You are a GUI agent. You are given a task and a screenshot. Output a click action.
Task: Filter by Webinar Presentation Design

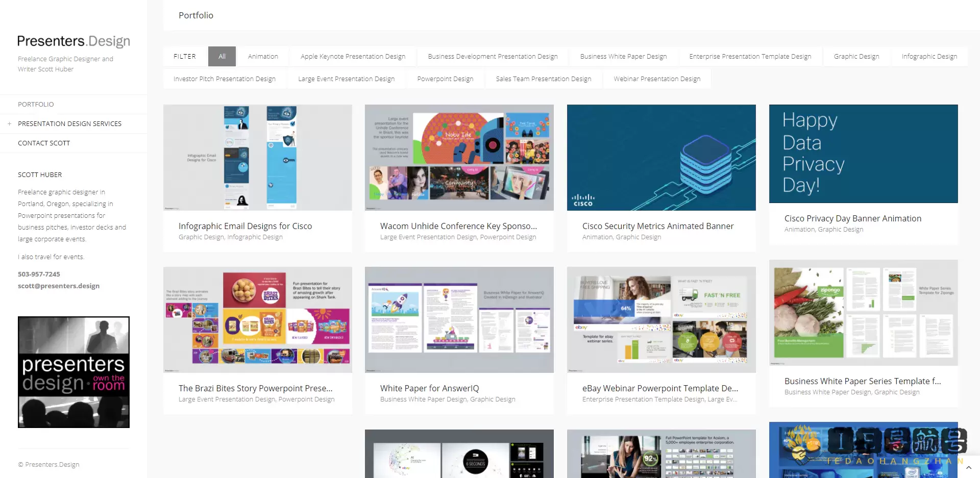pyautogui.click(x=657, y=79)
